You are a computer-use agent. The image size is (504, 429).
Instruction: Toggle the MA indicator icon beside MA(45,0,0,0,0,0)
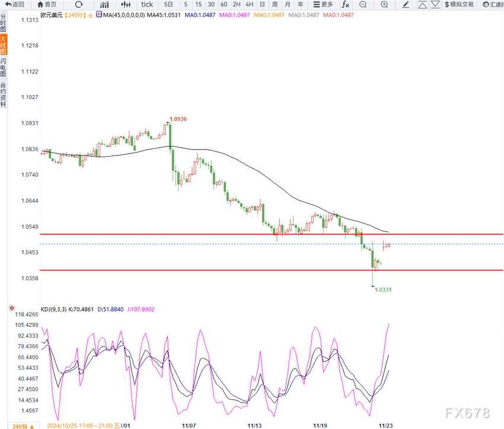pos(98,15)
